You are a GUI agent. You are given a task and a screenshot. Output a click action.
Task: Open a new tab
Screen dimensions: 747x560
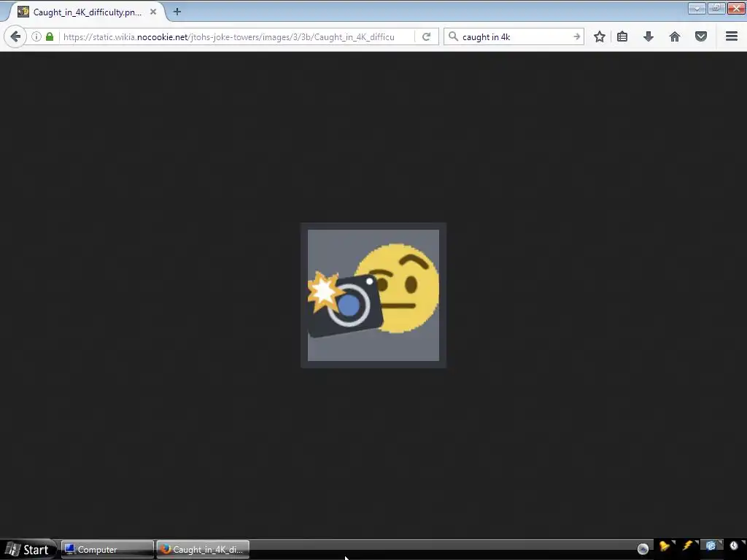click(x=177, y=12)
